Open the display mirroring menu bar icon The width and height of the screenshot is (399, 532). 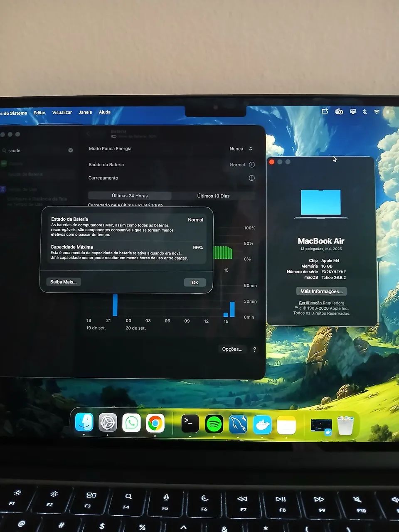pos(353,111)
